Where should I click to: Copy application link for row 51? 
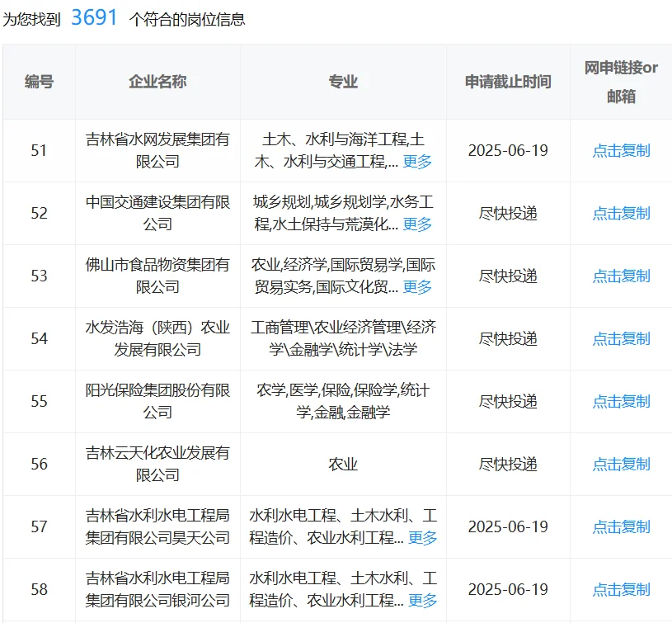(x=621, y=150)
